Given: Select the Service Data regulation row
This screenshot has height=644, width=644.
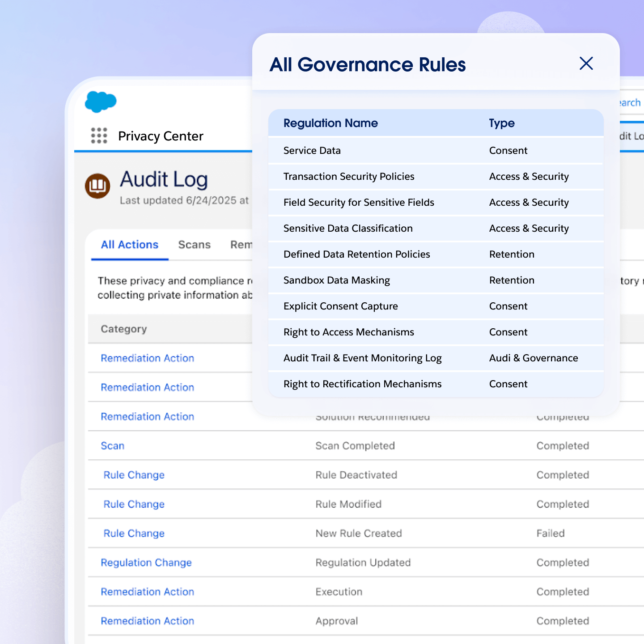Looking at the screenshot, I should pyautogui.click(x=436, y=150).
